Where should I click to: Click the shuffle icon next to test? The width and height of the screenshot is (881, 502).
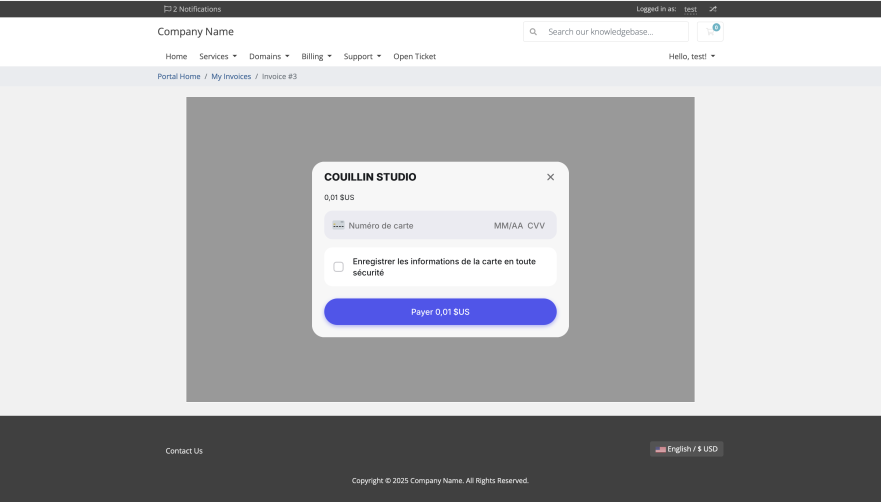pos(712,9)
